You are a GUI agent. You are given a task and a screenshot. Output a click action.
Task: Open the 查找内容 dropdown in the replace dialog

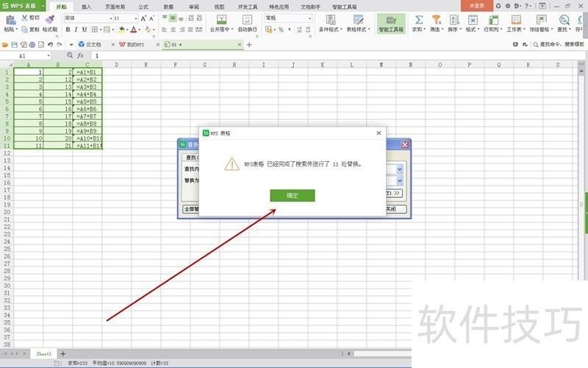(399, 169)
